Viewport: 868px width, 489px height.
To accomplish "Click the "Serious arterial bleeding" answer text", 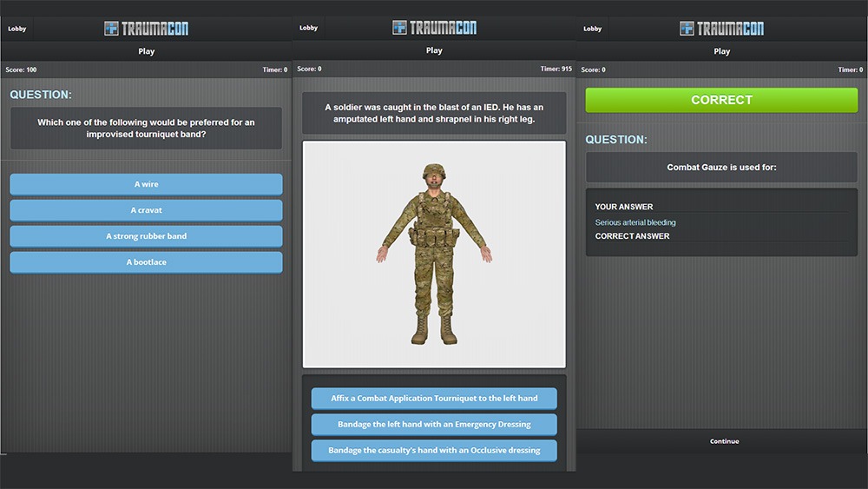I will pos(635,222).
